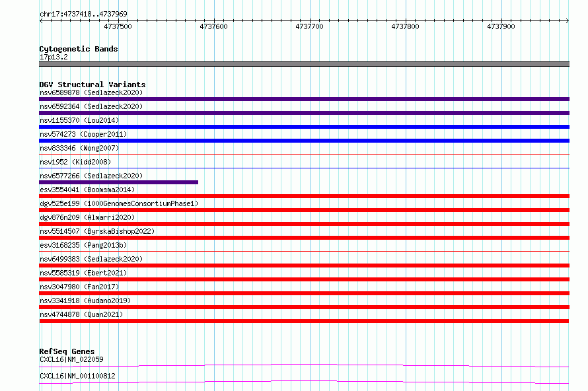The width and height of the screenshot is (588, 391).
Task: Open gene CXCL16|NM_022059 label
Action: pos(71,359)
